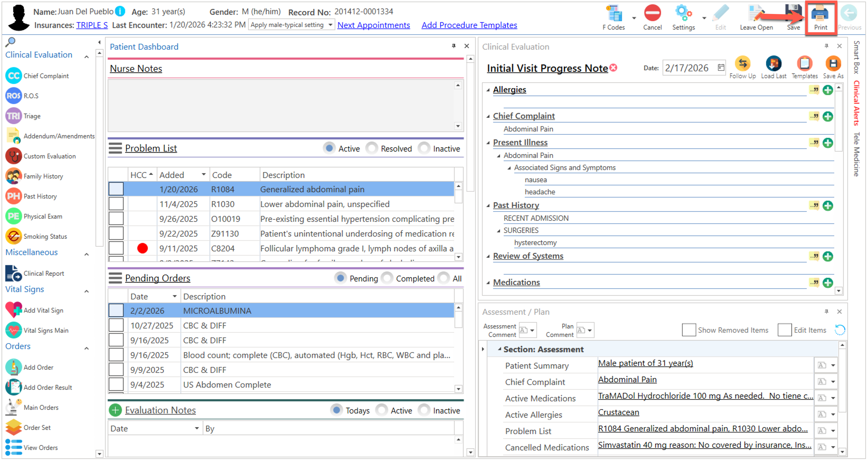Collapse the Allergies section
This screenshot has width=868, height=461.
488,90
